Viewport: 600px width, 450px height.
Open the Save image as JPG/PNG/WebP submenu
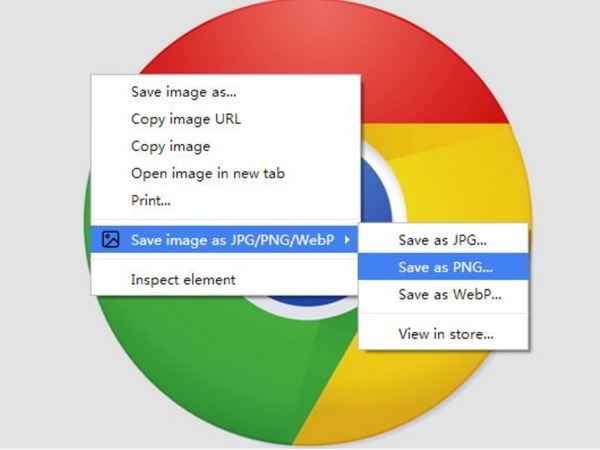tap(225, 240)
